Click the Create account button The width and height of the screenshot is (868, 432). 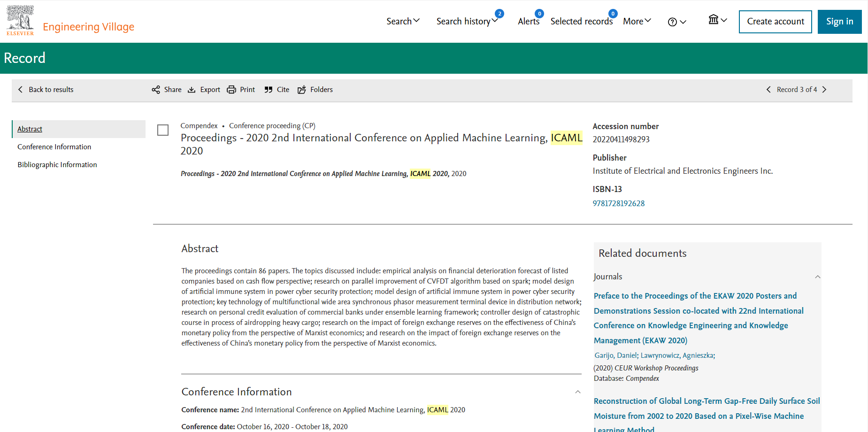pyautogui.click(x=776, y=22)
